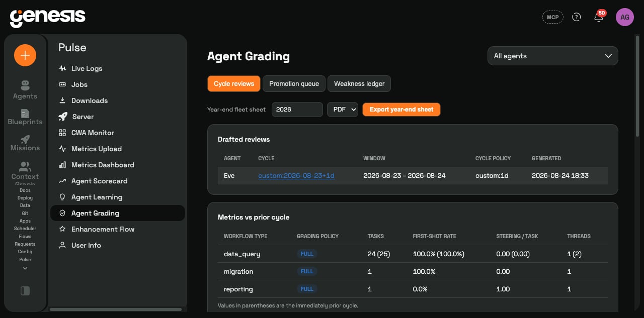Open Docs in the left rail
The height and width of the screenshot is (318, 644).
(x=25, y=190)
